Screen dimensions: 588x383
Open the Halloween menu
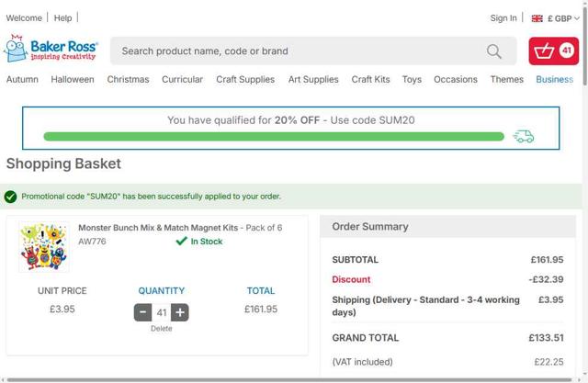(x=73, y=80)
